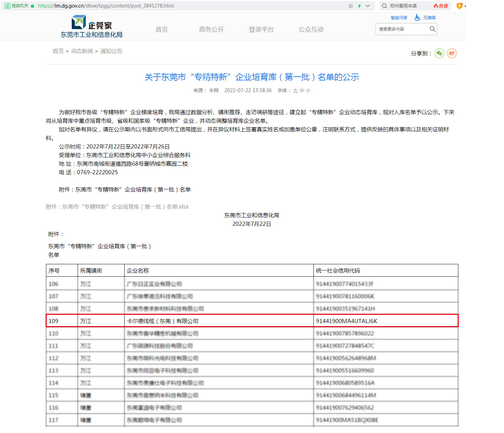This screenshot has width=504, height=433.
Task: Open the 智能问答 link
Action: point(399,18)
